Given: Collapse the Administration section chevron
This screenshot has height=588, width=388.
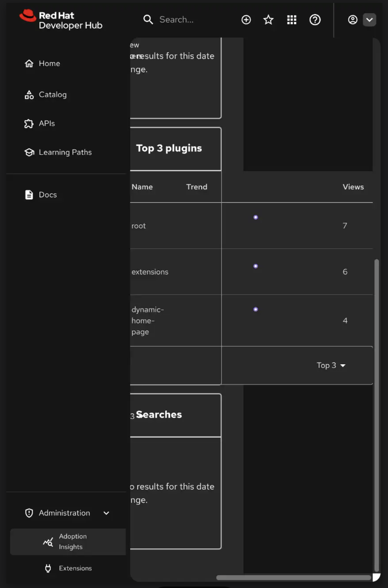Looking at the screenshot, I should 106,513.
